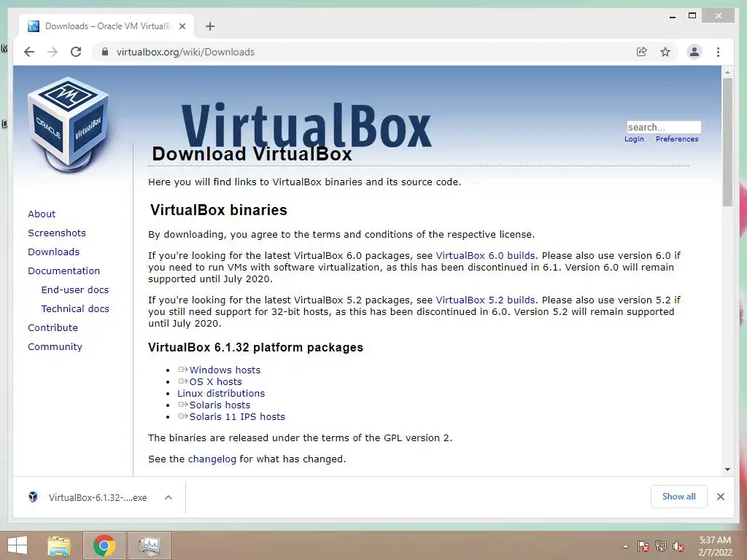Open the Windows Start button
The width and height of the screenshot is (747, 560).
[x=18, y=545]
